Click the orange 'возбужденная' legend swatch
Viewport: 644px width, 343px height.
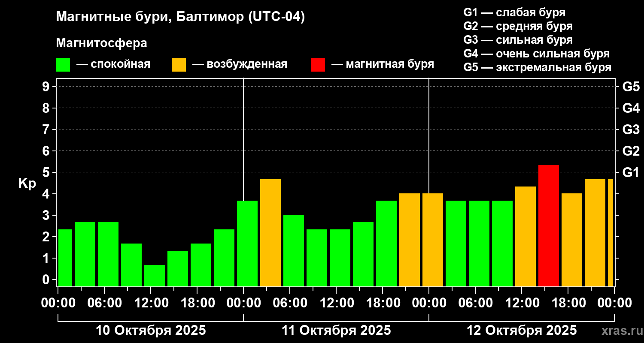point(179,65)
